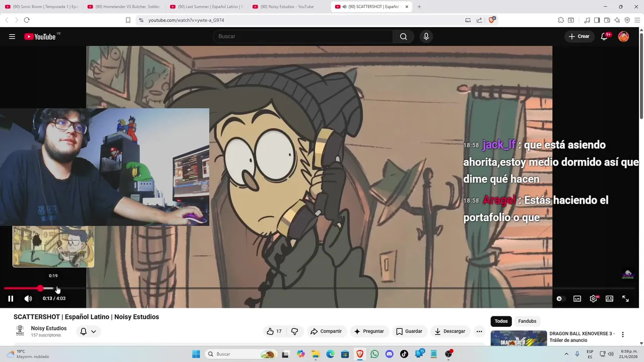Switch to Noisy Estudios YouTube tab
The image size is (644, 362).
[x=289, y=7]
